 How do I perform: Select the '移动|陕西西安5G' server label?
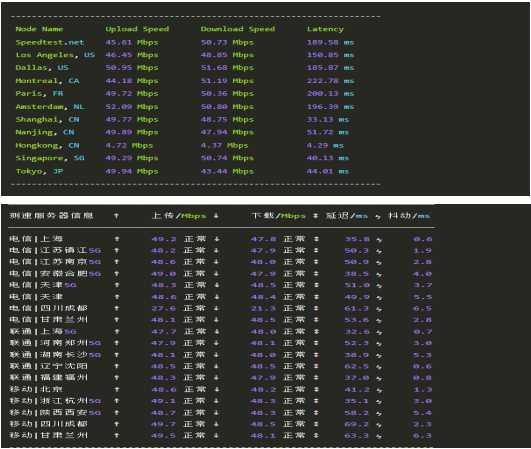(55, 413)
